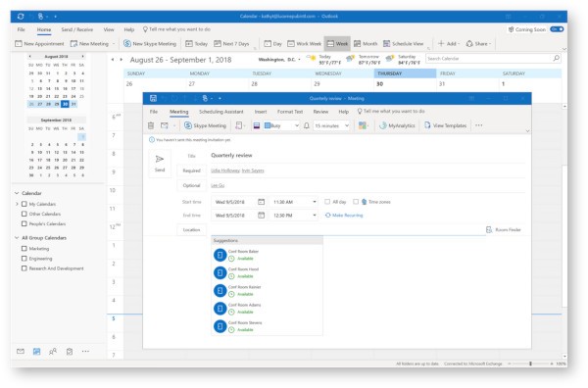The width and height of the screenshot is (588, 388).
Task: Check the Research And Development calendar
Action: coord(24,268)
